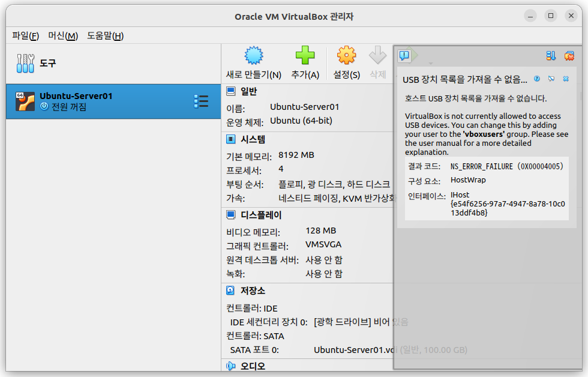
Task: Click the IHost interface value
Action: (x=508, y=204)
